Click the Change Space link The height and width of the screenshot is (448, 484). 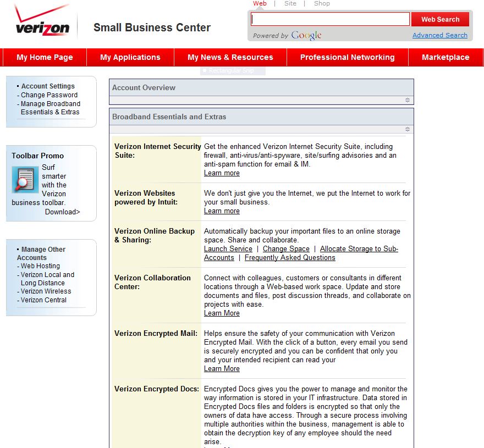pyautogui.click(x=286, y=249)
